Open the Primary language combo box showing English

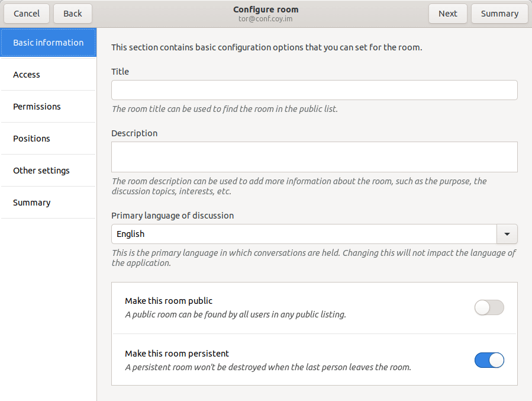pos(304,234)
